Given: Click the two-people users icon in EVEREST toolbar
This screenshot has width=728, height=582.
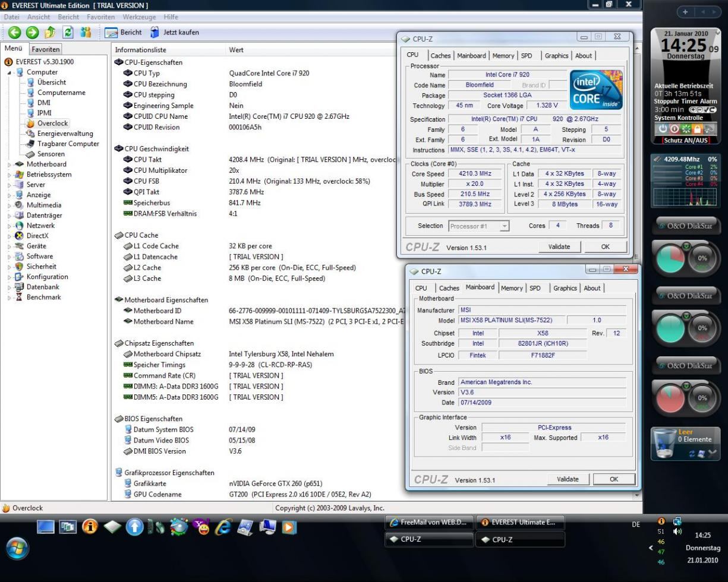Looking at the screenshot, I should click(x=86, y=33).
